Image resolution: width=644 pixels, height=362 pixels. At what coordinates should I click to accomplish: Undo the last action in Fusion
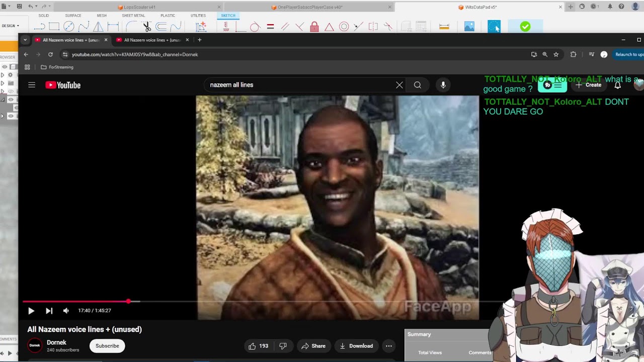pos(31,7)
